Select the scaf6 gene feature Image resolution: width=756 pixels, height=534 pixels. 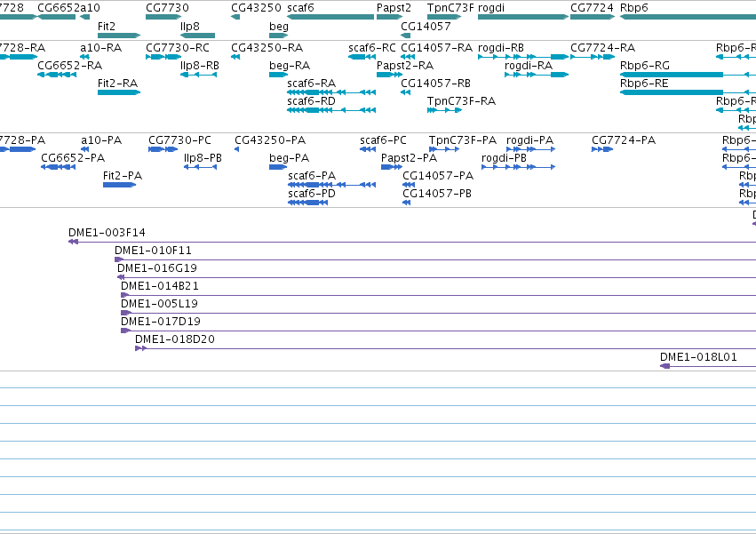pyautogui.click(x=330, y=17)
